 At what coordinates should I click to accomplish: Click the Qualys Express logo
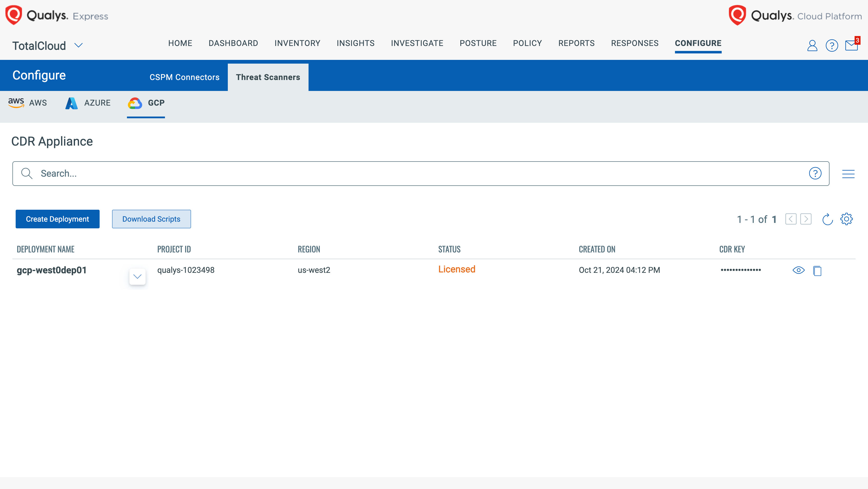coord(57,15)
